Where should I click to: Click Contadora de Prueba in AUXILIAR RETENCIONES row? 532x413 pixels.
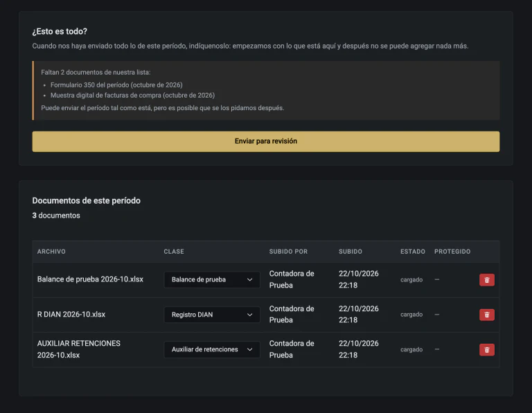tap(292, 349)
